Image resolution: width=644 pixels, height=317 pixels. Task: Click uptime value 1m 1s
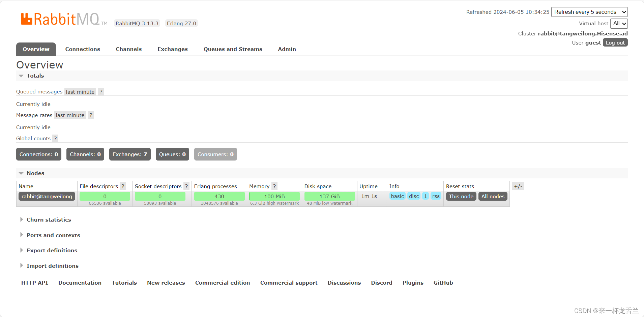click(x=369, y=196)
